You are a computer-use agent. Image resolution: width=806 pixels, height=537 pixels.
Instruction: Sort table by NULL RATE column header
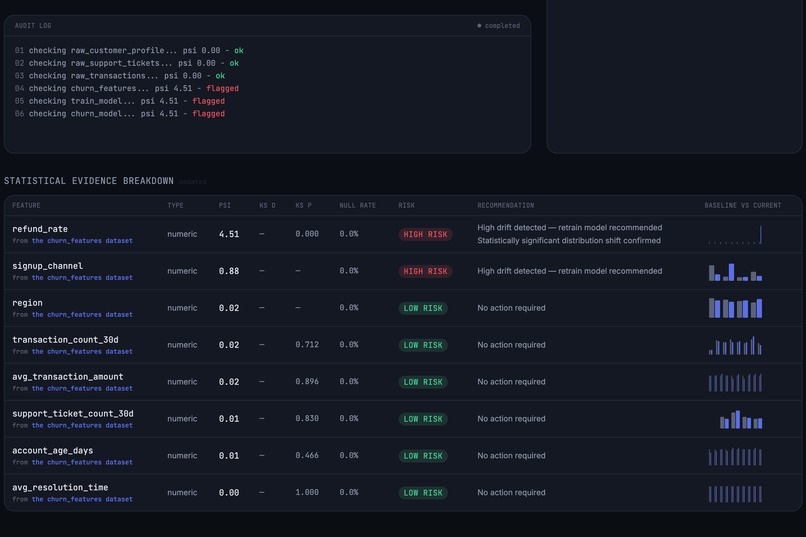pyautogui.click(x=357, y=206)
